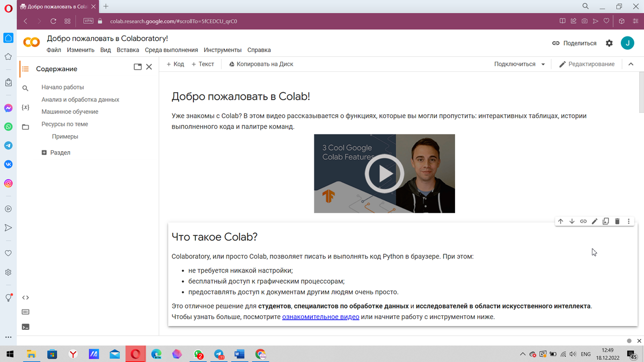The image size is (644, 362).
Task: Move cell up with the arrow icon
Action: (x=560, y=221)
